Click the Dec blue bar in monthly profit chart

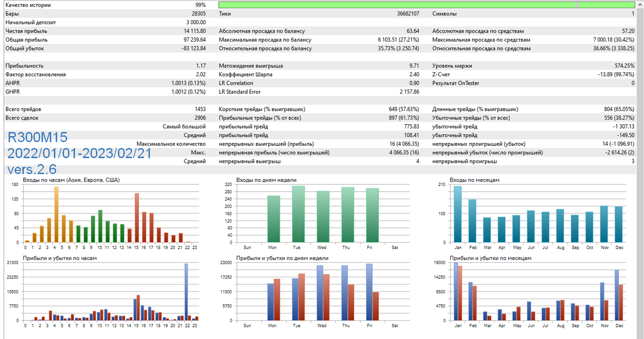click(x=617, y=295)
